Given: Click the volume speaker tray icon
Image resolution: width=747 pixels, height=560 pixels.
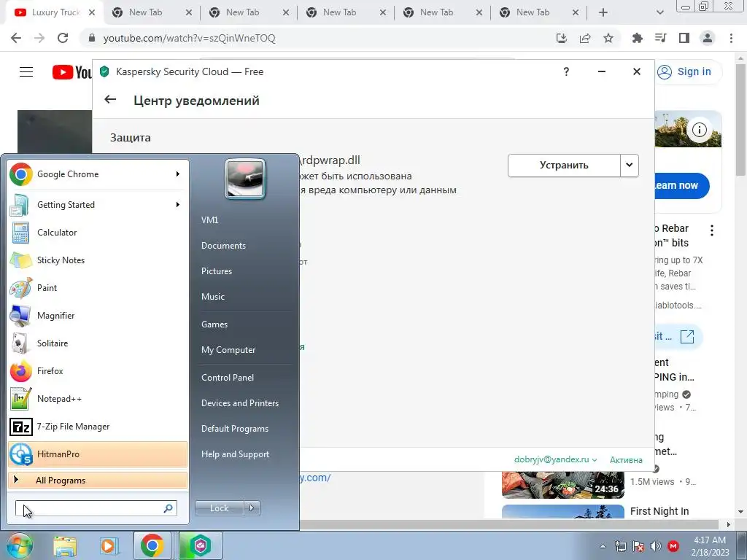Looking at the screenshot, I should [656, 546].
